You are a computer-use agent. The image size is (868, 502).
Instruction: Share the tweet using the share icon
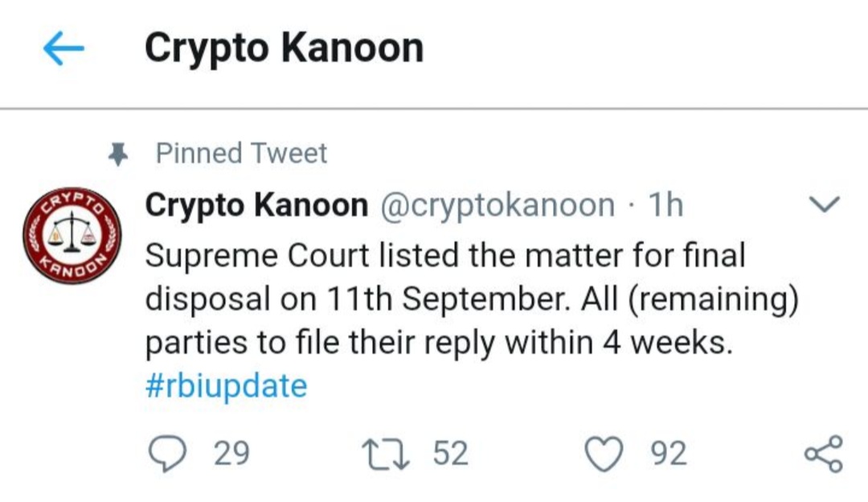point(824,454)
